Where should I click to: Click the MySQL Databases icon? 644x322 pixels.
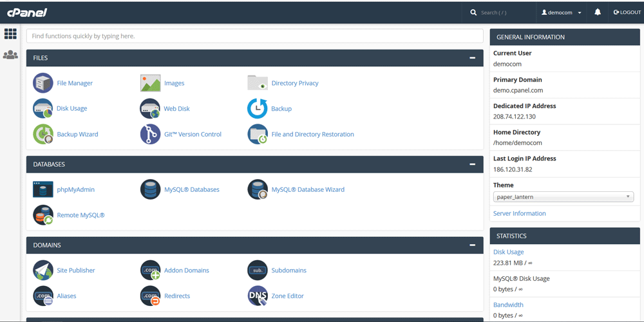pos(150,189)
